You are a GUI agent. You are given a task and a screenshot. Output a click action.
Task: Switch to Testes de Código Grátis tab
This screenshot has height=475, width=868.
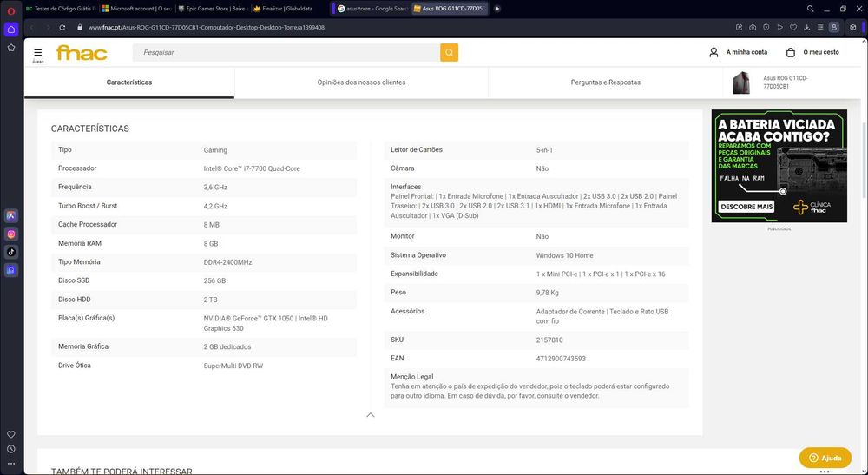coord(61,9)
